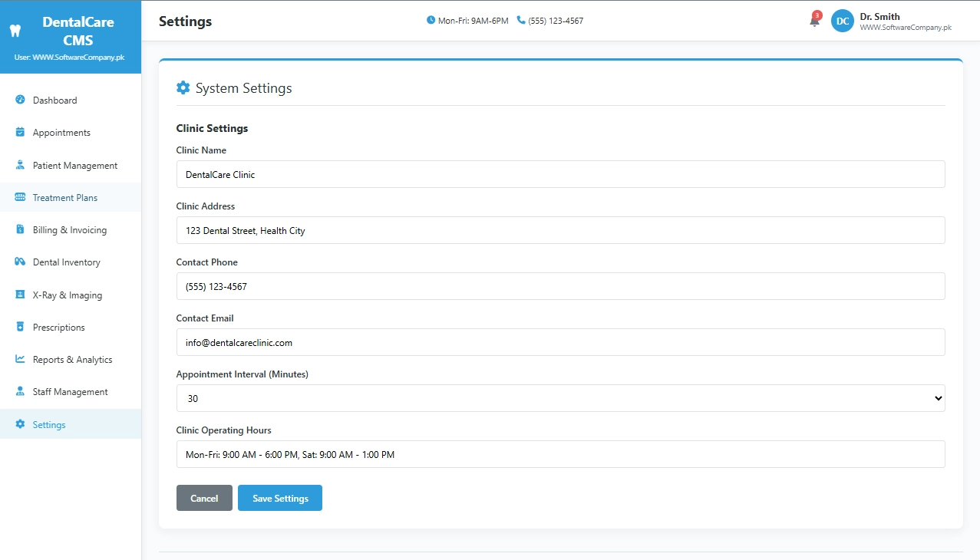The image size is (980, 560).
Task: Click the notification bell icon
Action: pyautogui.click(x=814, y=21)
